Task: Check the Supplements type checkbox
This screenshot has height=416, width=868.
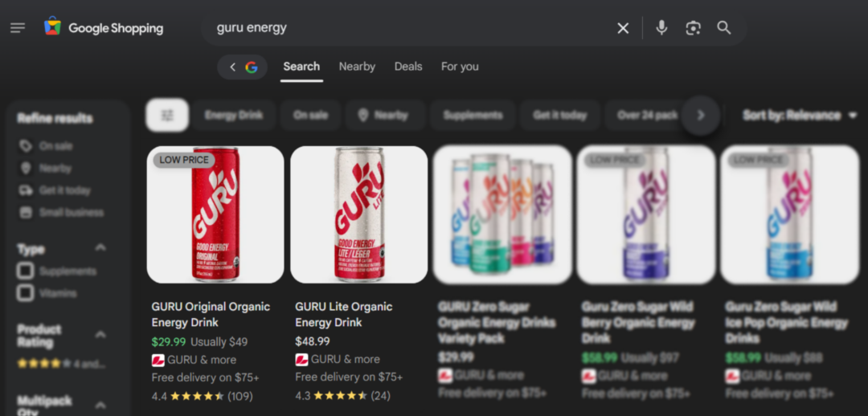Action: pos(25,271)
